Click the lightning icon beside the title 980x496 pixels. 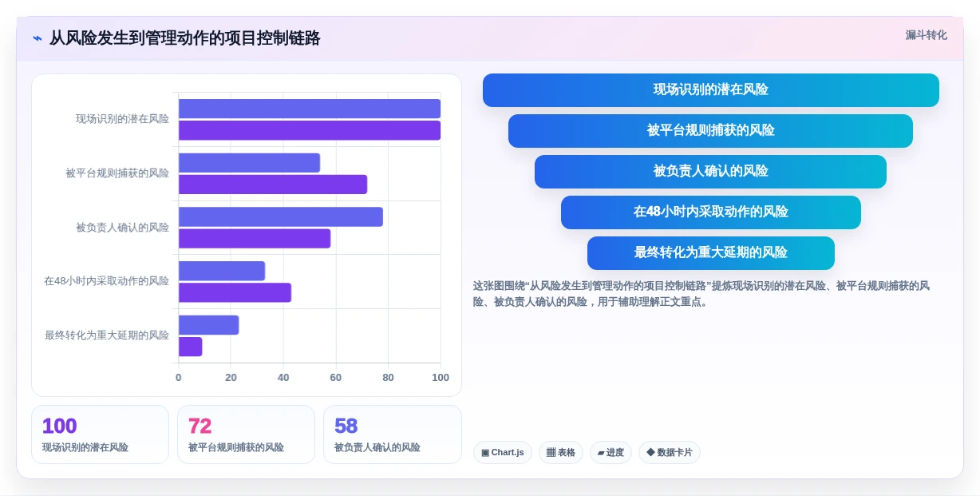38,38
